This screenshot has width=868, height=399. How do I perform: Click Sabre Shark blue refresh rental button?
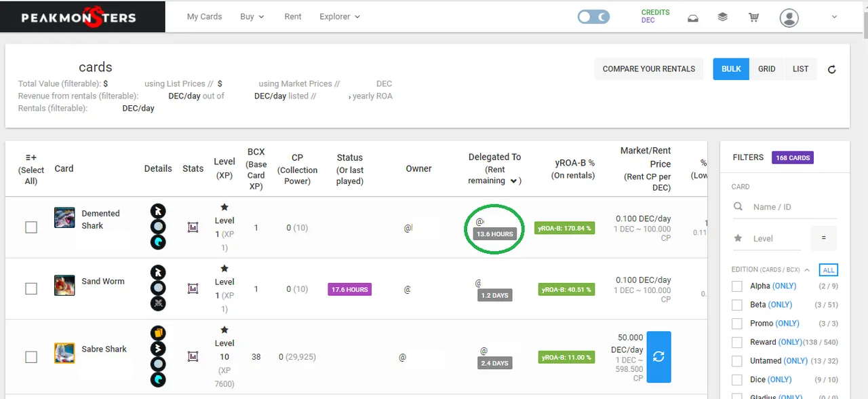point(658,357)
